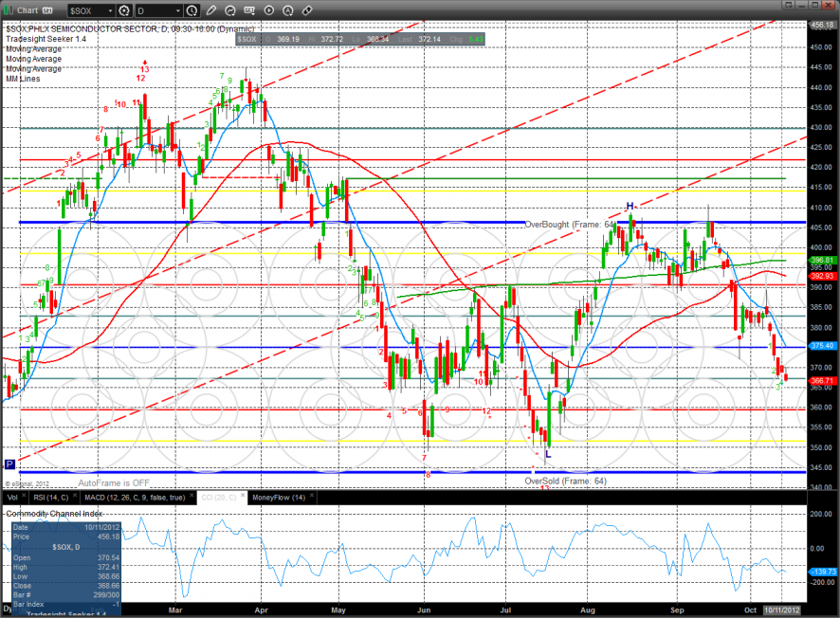Screen dimensions: 840x618
Task: Click the L low marker on chart
Action: tap(548, 454)
